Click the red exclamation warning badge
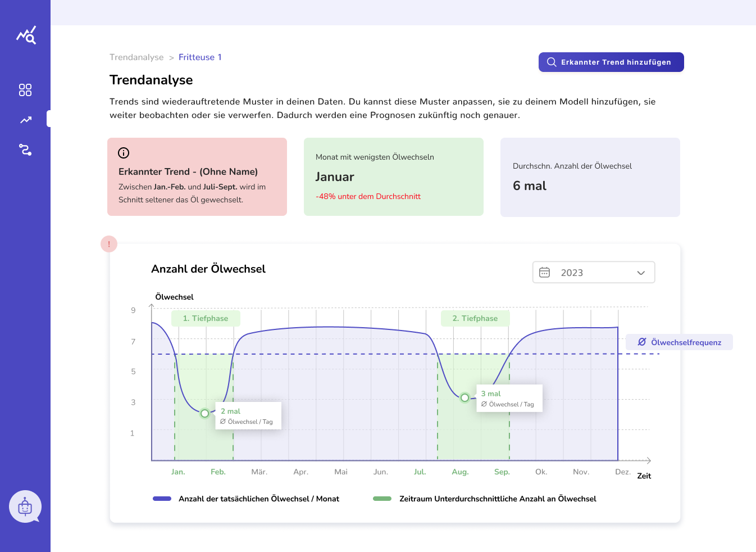 pos(109,244)
